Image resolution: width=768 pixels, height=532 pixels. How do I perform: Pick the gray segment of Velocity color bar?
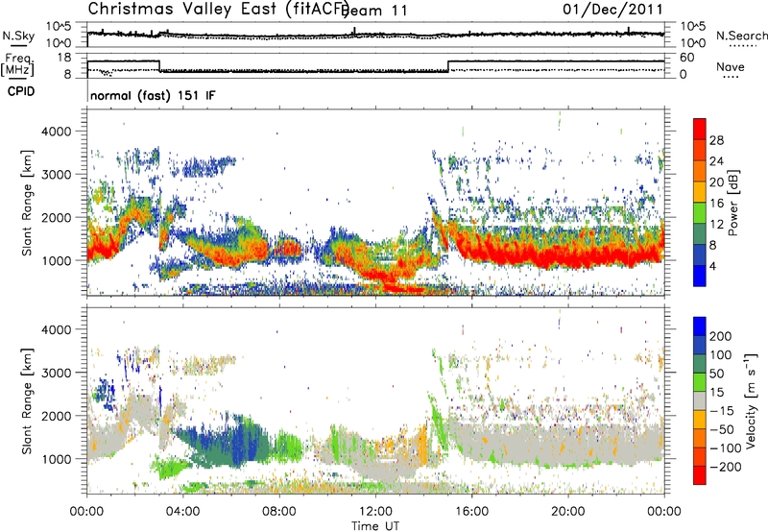coord(700,401)
